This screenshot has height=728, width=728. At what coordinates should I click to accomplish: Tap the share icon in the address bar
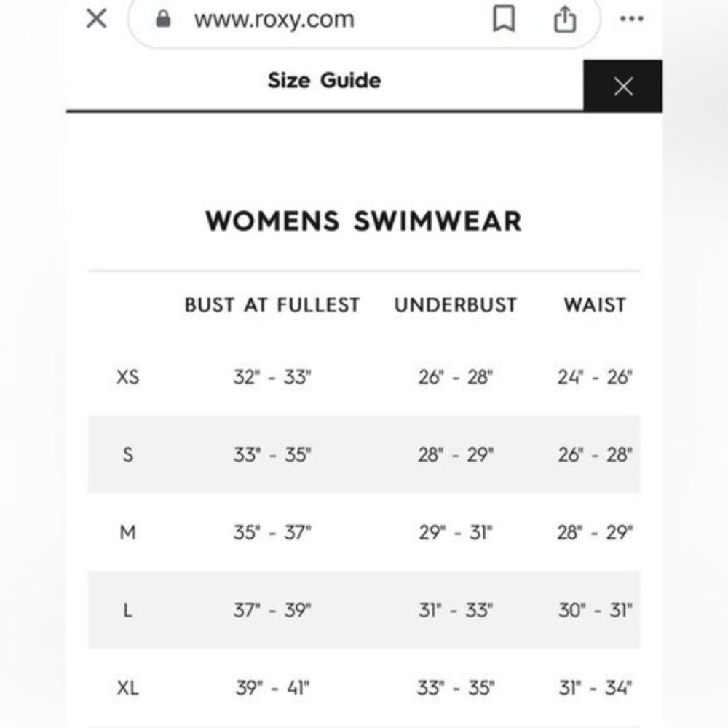click(564, 20)
